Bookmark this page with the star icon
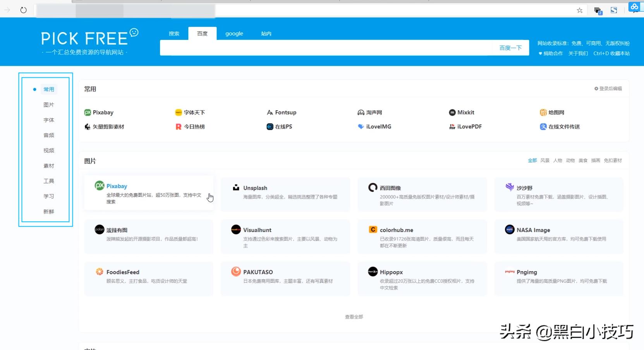This screenshot has width=644, height=350. pyautogui.click(x=580, y=10)
